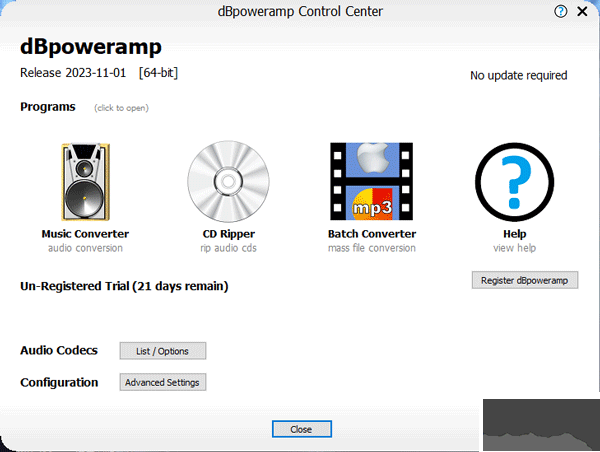
Task: Click the 'view help' subtitle
Action: pos(515,248)
